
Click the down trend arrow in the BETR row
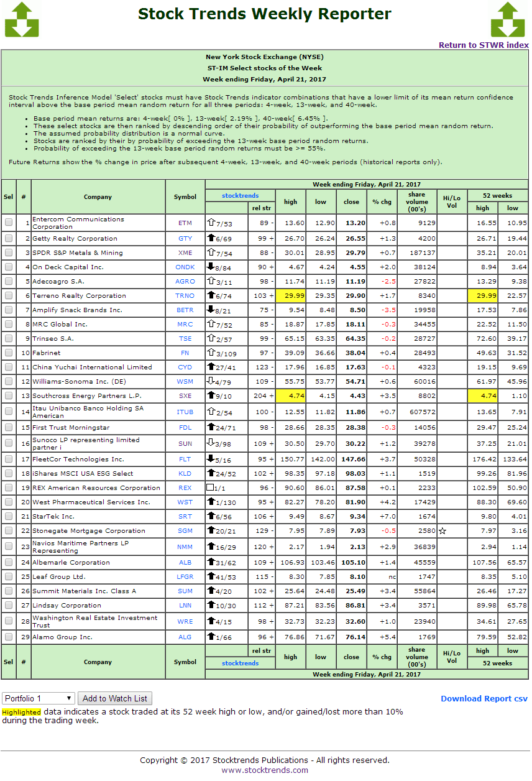pyautogui.click(x=211, y=310)
